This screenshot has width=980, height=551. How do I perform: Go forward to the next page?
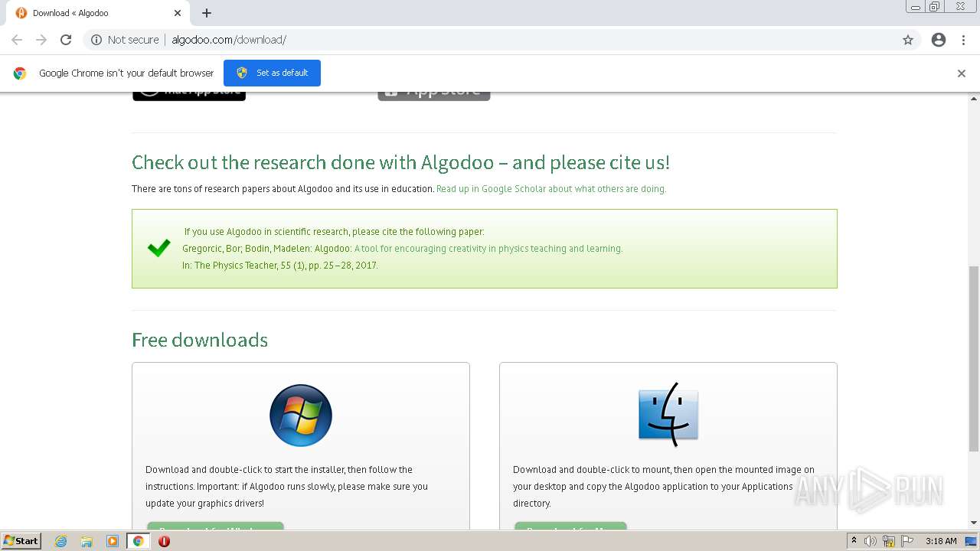(41, 40)
